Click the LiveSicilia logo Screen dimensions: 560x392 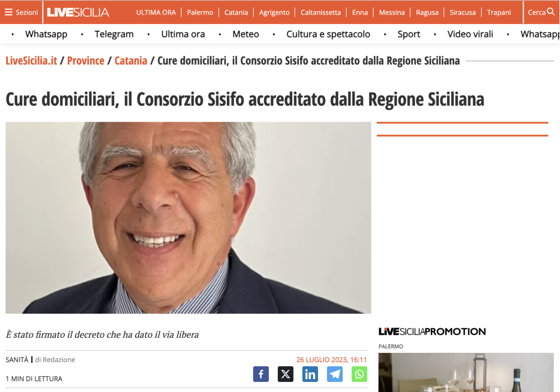click(x=78, y=12)
